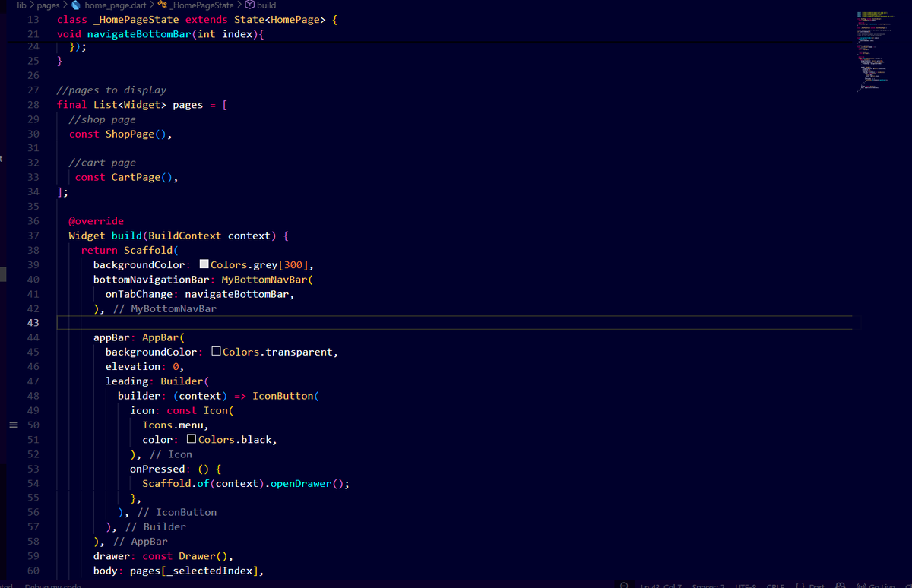The width and height of the screenshot is (912, 588).
Task: Click 'navigateBottomBar,' after onTabChange
Action: [239, 293]
